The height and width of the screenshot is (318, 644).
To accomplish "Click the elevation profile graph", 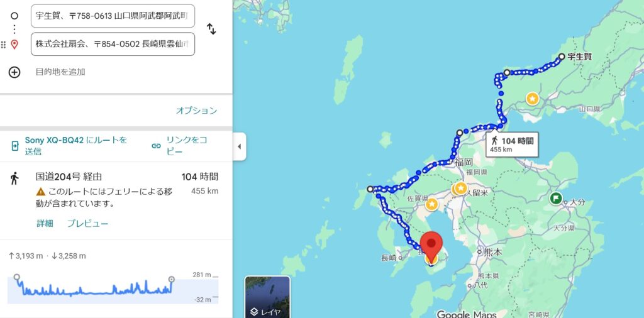I will [113, 289].
